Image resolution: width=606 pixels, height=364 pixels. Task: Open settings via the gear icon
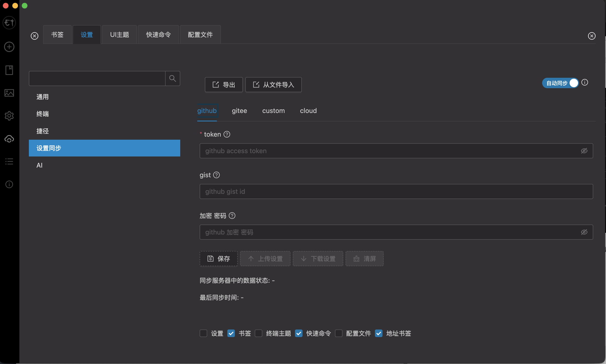pyautogui.click(x=9, y=116)
